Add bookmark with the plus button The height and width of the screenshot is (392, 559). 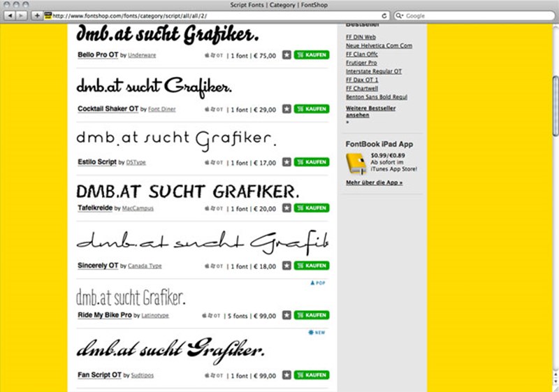(37, 15)
